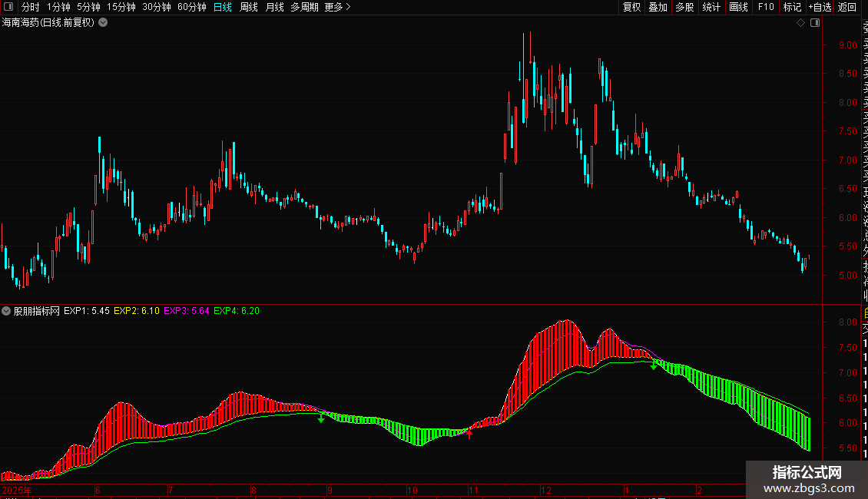This screenshot has height=499, width=868.
Task: Add stock via +自选 button
Action: 820,7
